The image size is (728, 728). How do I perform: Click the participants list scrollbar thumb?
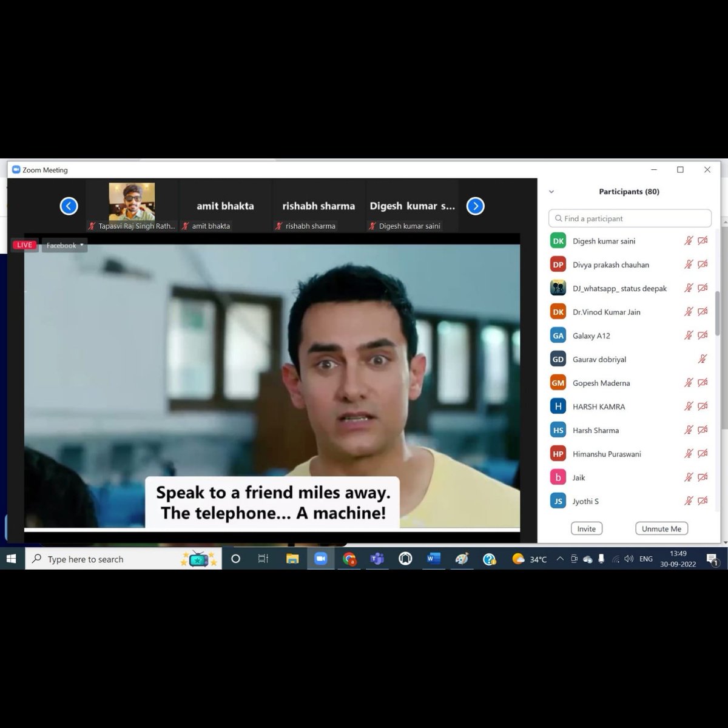point(717,312)
